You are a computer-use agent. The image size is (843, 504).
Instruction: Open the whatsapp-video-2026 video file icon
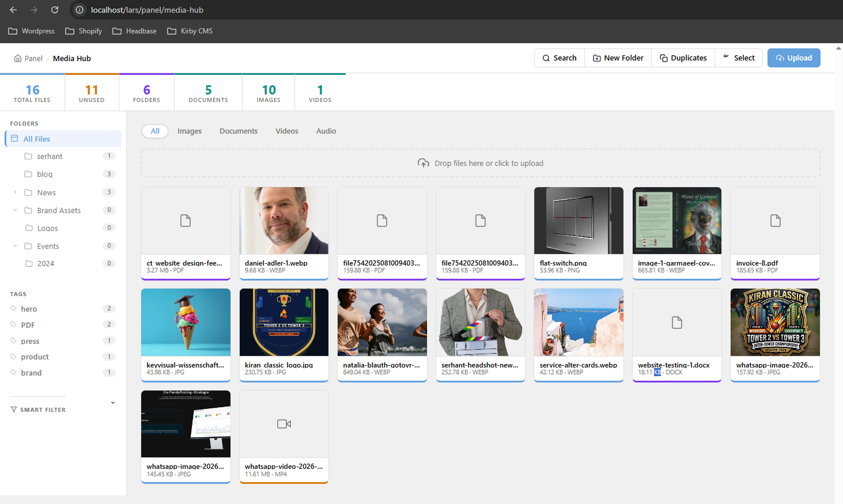(284, 424)
